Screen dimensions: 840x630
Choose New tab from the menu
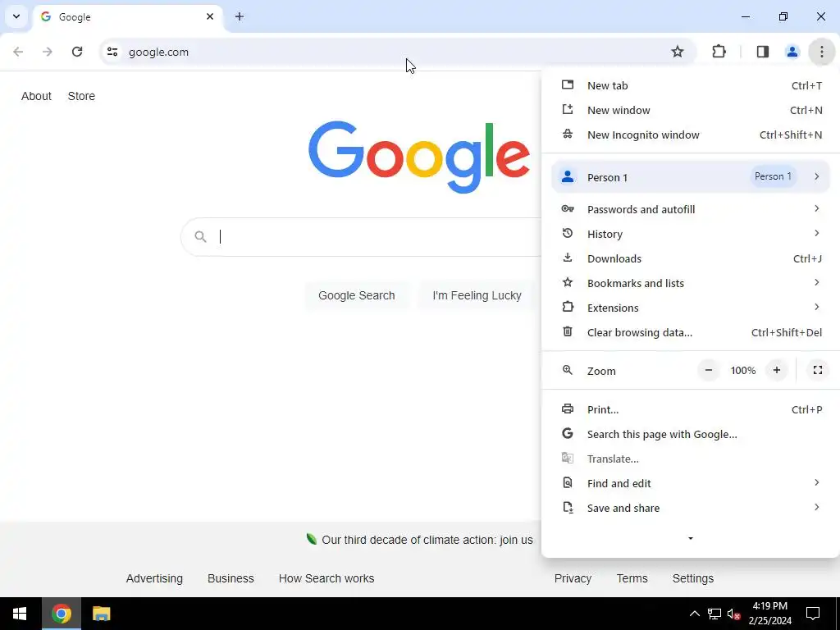[691, 85]
